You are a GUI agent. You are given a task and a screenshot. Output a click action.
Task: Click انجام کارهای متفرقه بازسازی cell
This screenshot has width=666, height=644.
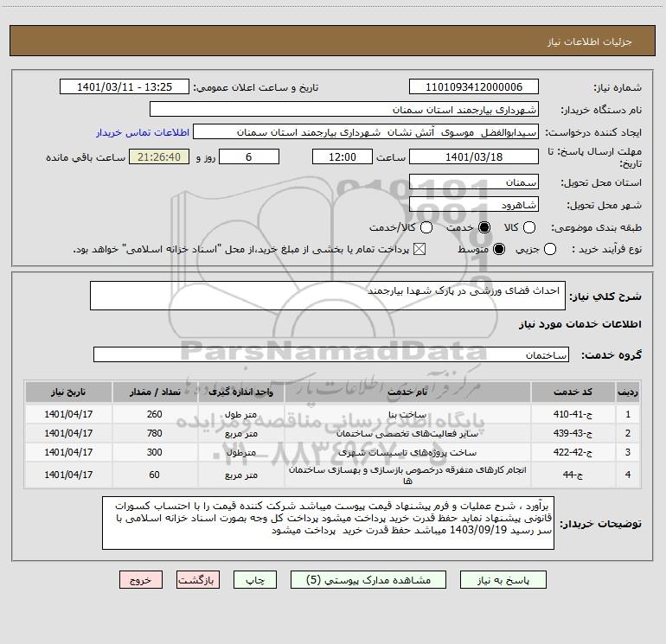tap(407, 475)
